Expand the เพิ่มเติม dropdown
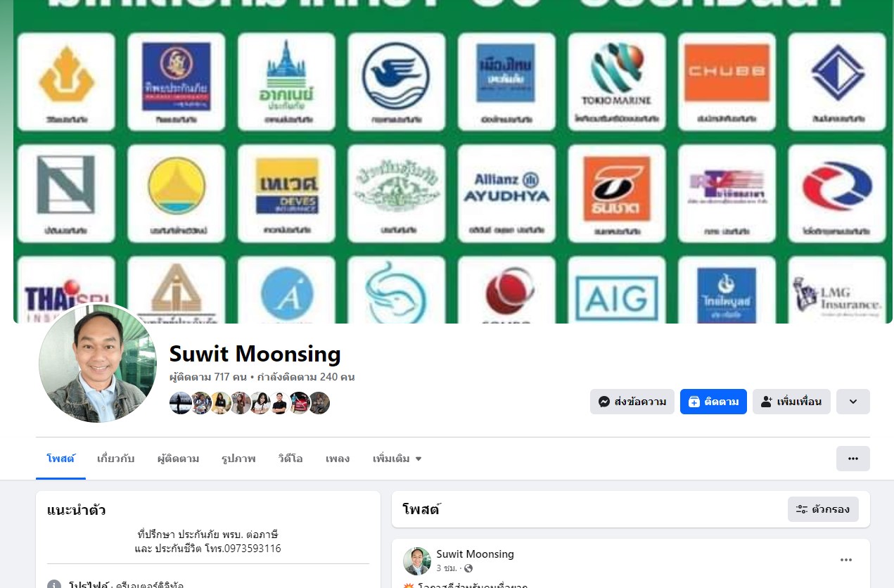 pos(397,459)
